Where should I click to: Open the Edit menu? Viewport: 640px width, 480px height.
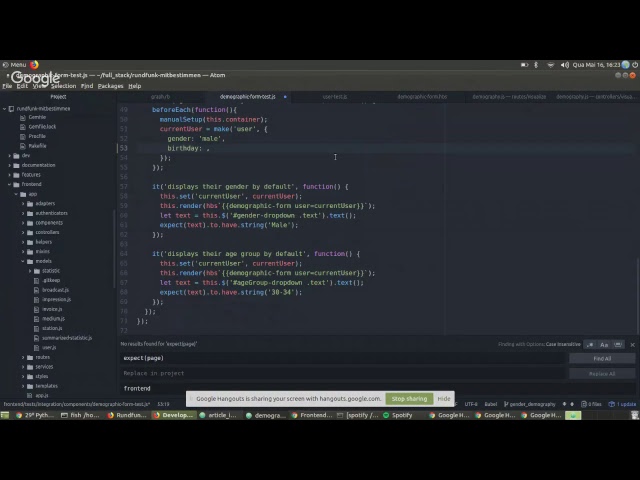coord(22,86)
